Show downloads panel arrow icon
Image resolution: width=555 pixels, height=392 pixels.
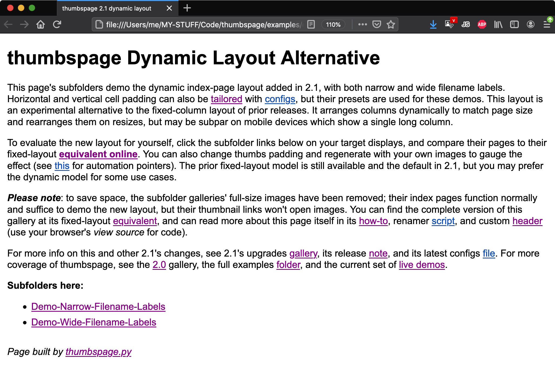point(433,25)
